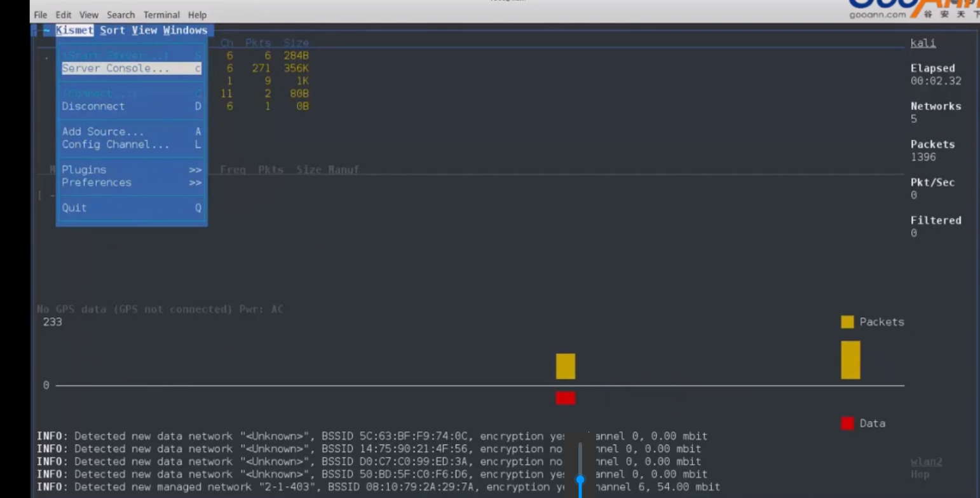Open the terminal Search menu
Viewport: 980px width, 498px height.
[120, 15]
